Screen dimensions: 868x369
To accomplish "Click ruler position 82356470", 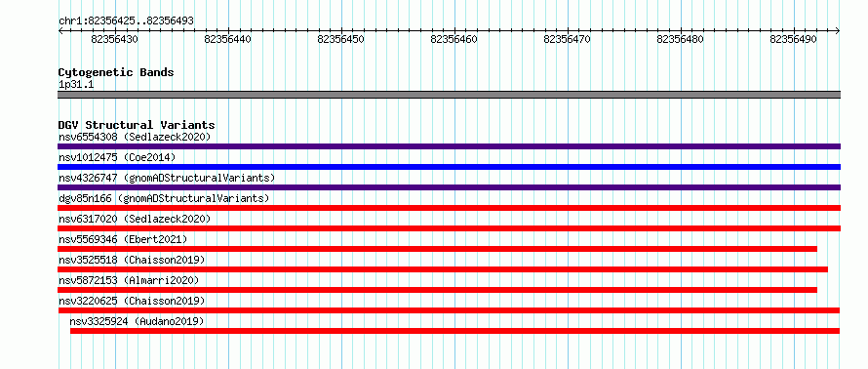I will tap(568, 39).
